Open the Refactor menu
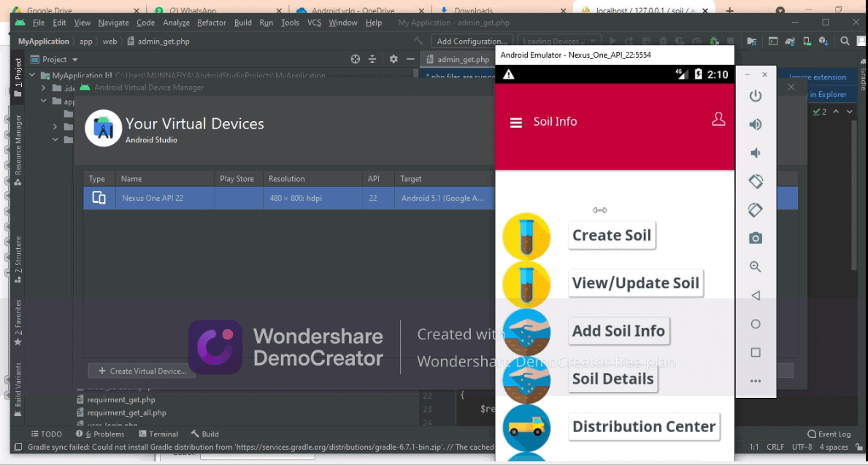 (x=212, y=23)
